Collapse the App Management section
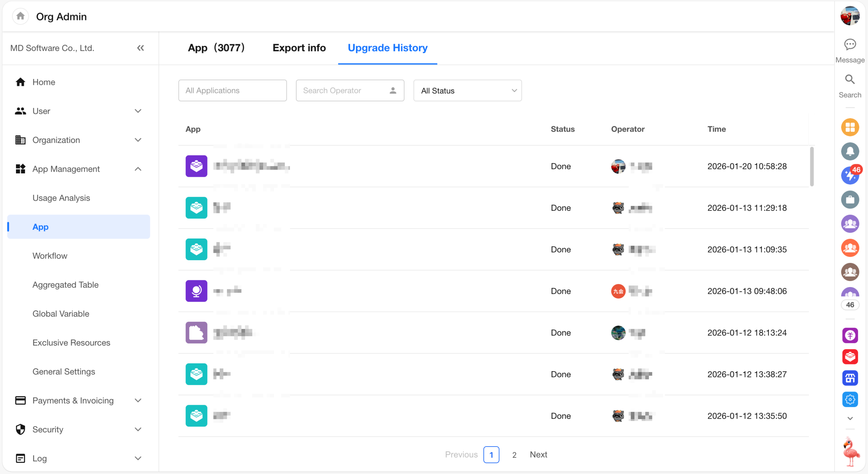The width and height of the screenshot is (868, 474). pos(138,169)
